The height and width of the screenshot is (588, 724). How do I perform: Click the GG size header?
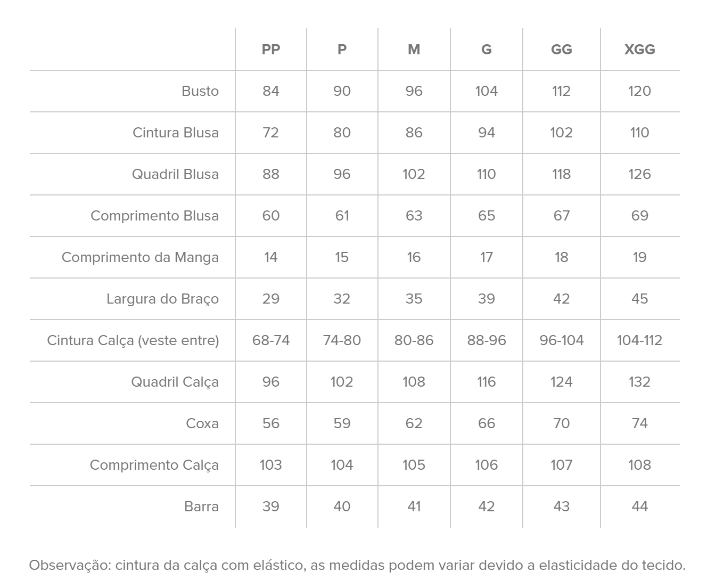tap(562, 50)
